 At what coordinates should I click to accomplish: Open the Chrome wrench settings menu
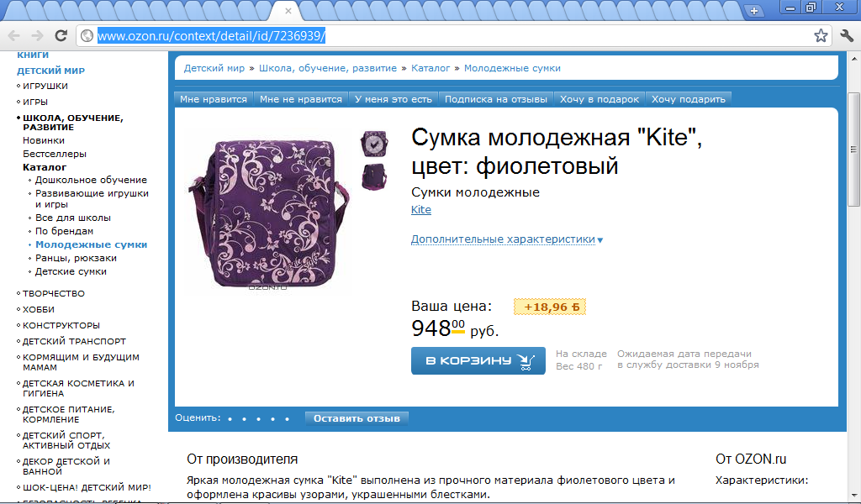pyautogui.click(x=846, y=35)
